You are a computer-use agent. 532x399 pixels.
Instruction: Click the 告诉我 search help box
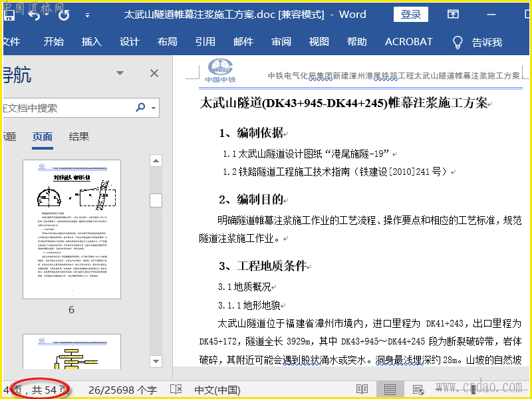(x=487, y=43)
